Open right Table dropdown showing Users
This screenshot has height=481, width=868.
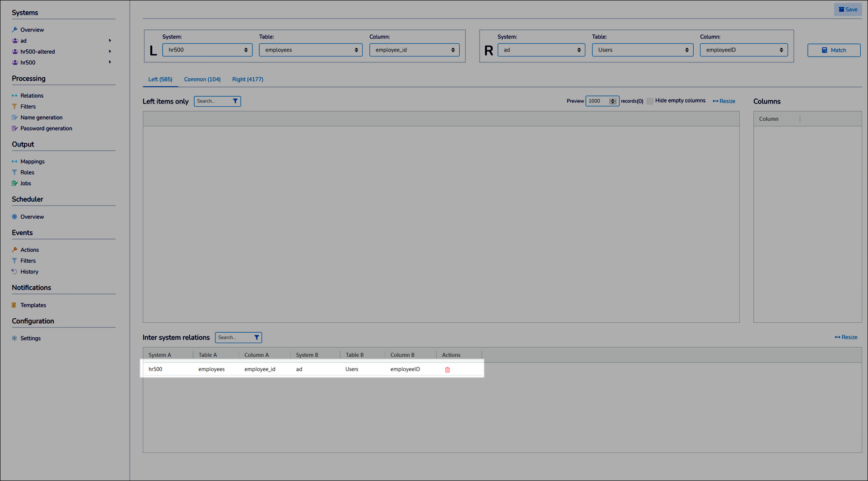click(642, 50)
